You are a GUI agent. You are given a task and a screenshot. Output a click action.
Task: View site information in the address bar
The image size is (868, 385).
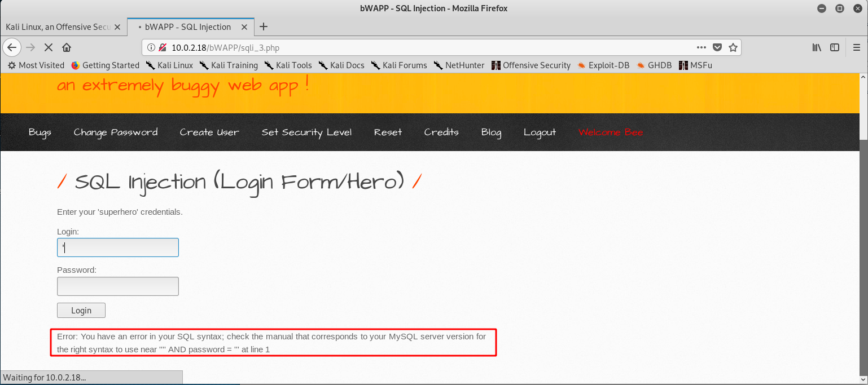pos(150,47)
